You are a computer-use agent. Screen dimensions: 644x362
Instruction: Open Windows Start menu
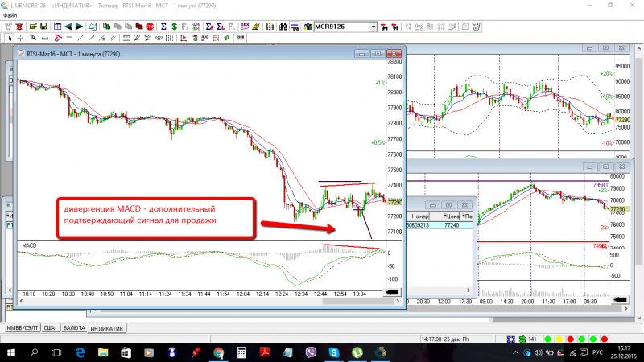click(x=11, y=352)
